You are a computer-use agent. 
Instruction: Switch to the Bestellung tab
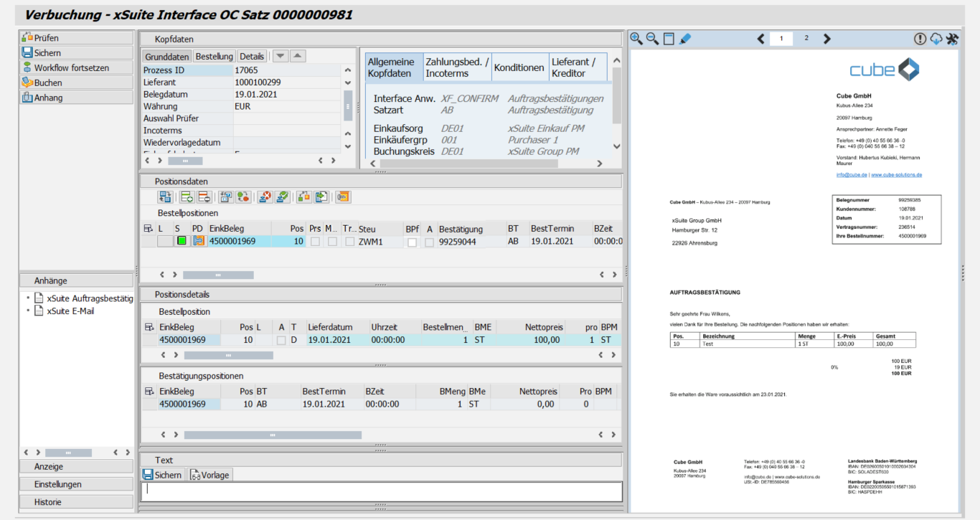214,57
